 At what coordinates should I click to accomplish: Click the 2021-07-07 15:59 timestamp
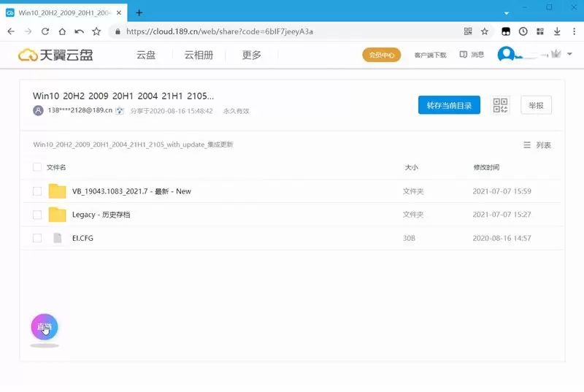click(x=502, y=191)
